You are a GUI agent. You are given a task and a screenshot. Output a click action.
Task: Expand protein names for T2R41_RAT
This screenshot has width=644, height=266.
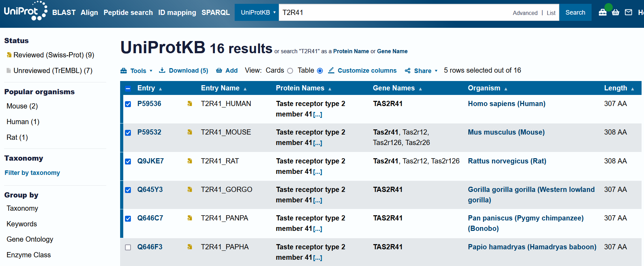tap(318, 172)
